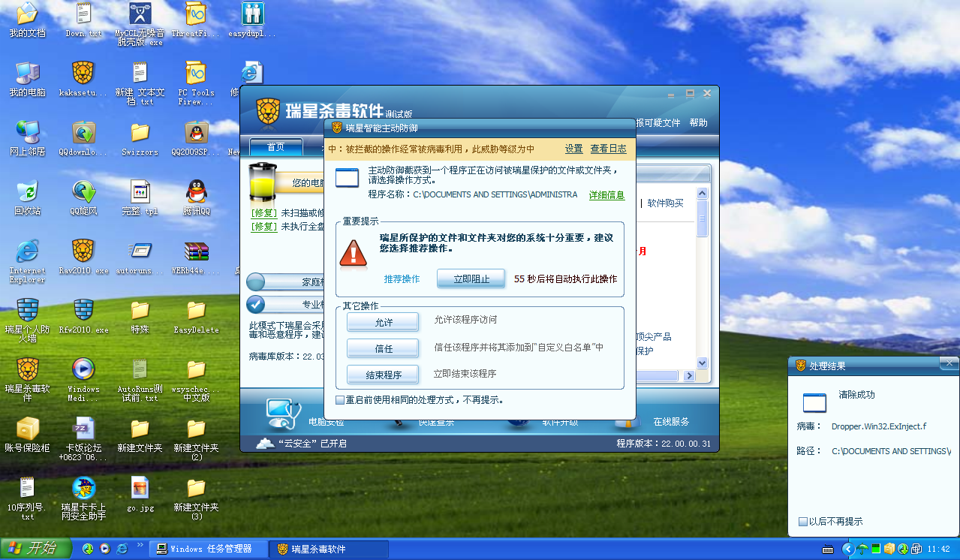
Task: Open easydupl... desktop icon
Action: (x=252, y=20)
